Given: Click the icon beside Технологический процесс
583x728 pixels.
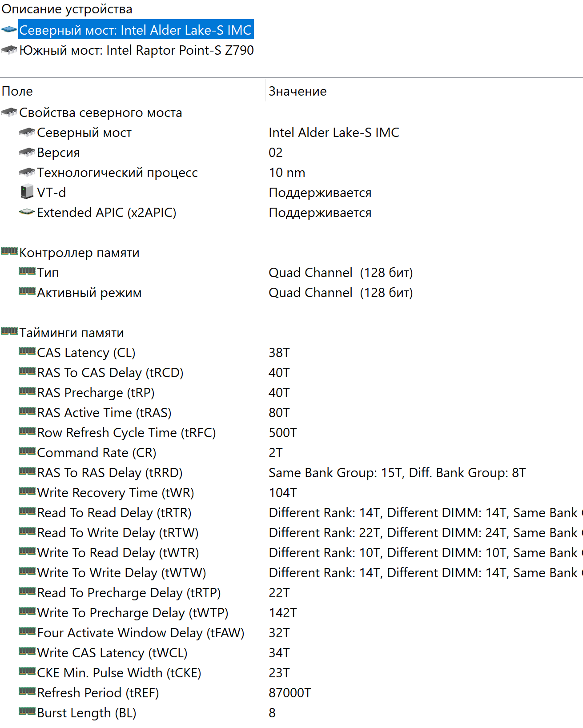Looking at the screenshot, I should tap(27, 172).
